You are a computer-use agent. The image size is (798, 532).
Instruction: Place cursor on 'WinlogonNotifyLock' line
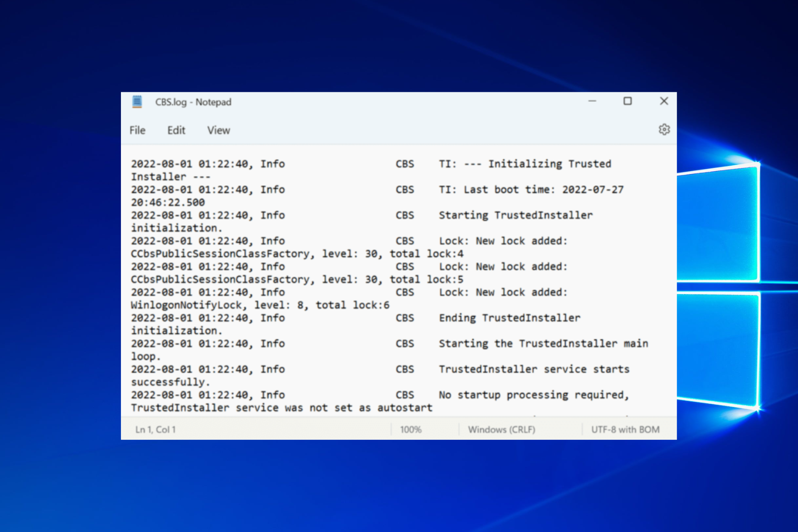[x=186, y=305]
